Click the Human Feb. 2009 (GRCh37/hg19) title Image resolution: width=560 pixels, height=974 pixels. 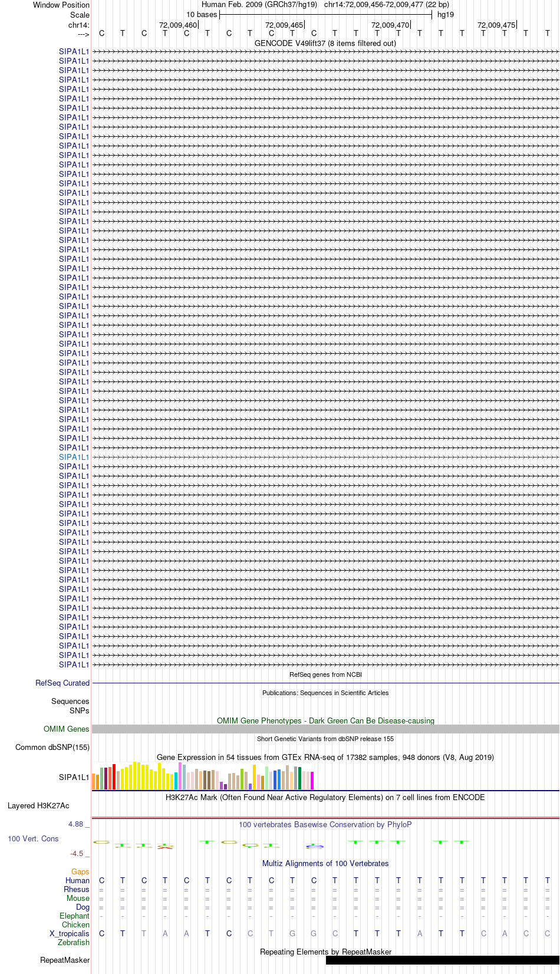pos(259,5)
